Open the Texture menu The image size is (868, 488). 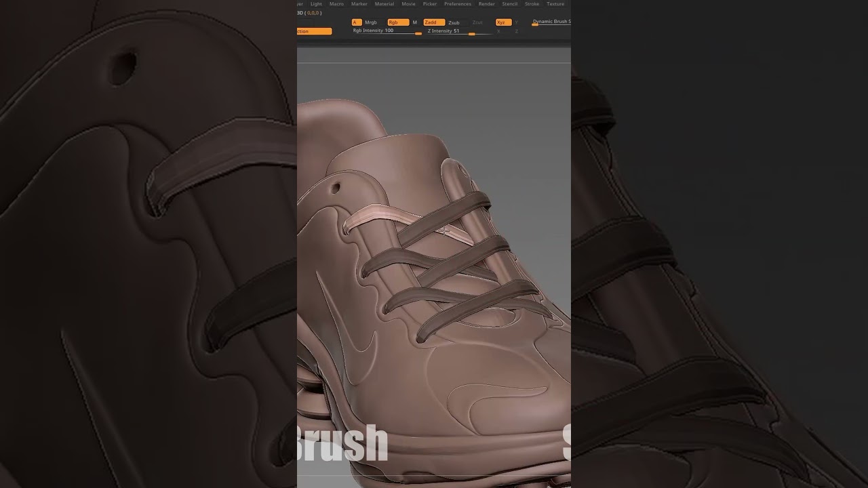click(x=555, y=4)
